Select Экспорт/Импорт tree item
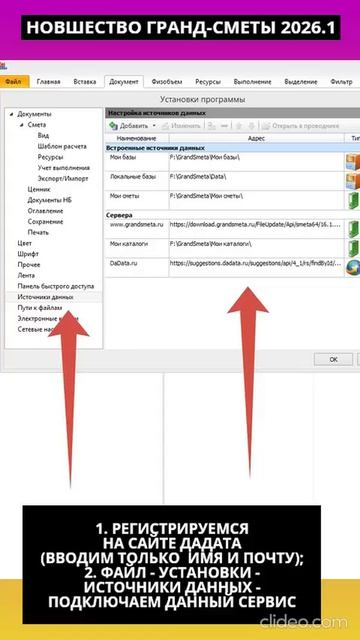 pos(63,178)
